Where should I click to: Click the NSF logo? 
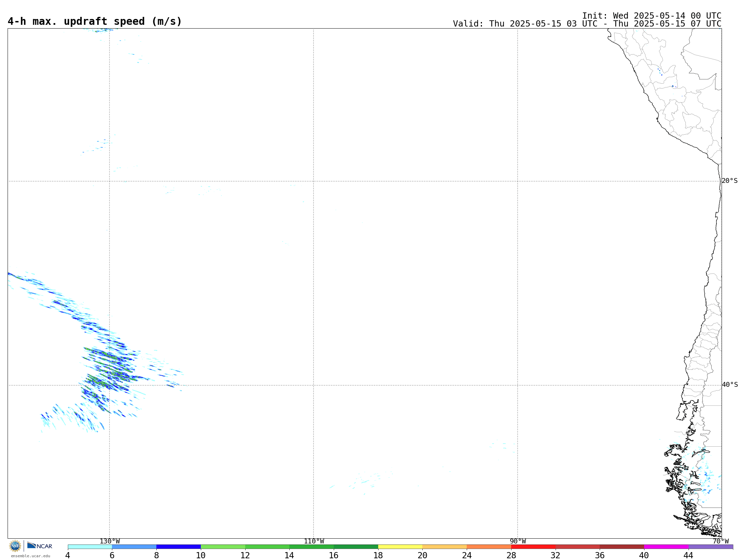tap(15, 546)
